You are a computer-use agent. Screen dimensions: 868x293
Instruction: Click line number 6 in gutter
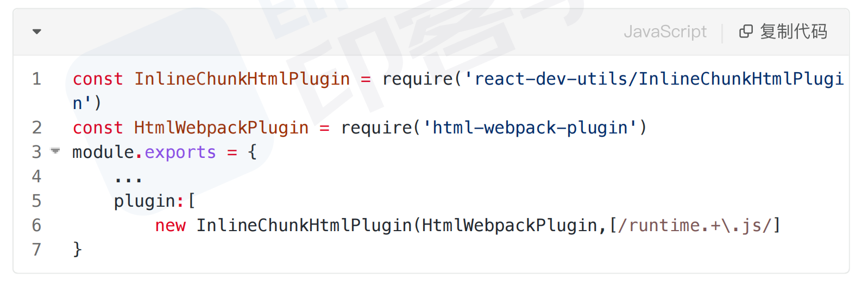[x=36, y=225]
